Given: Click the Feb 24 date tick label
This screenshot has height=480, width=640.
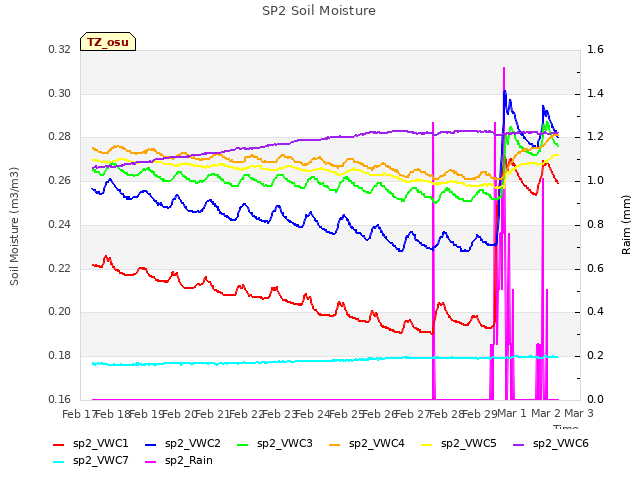Looking at the screenshot, I should coord(313,414).
